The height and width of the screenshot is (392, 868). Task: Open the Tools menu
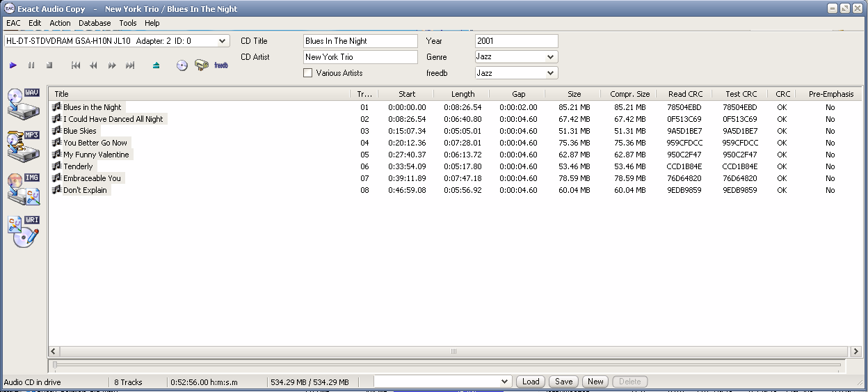[128, 23]
